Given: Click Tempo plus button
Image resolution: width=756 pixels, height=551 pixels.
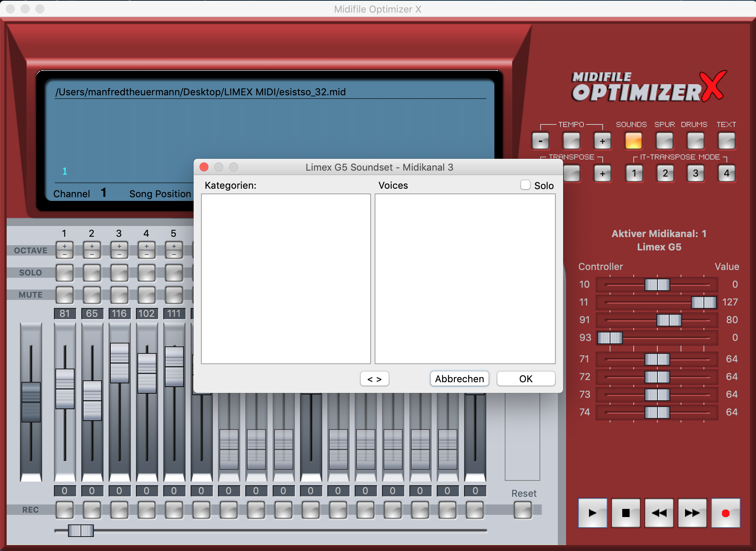Looking at the screenshot, I should [602, 141].
